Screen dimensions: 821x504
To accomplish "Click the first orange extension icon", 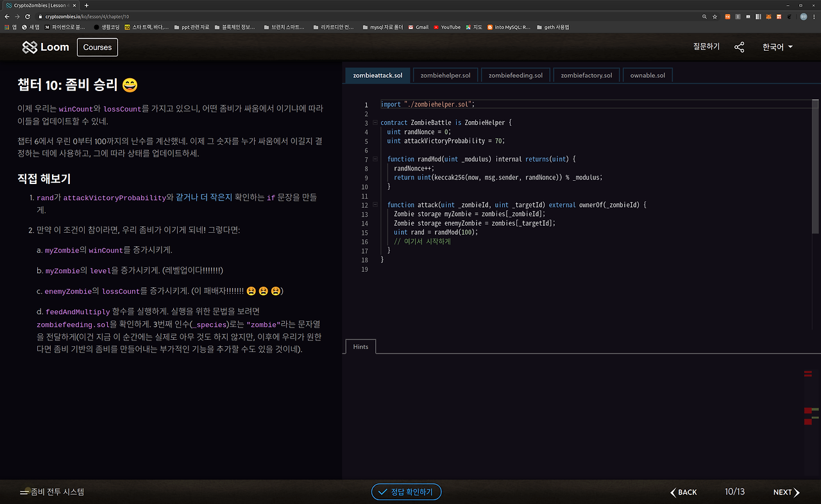I will [x=727, y=16].
